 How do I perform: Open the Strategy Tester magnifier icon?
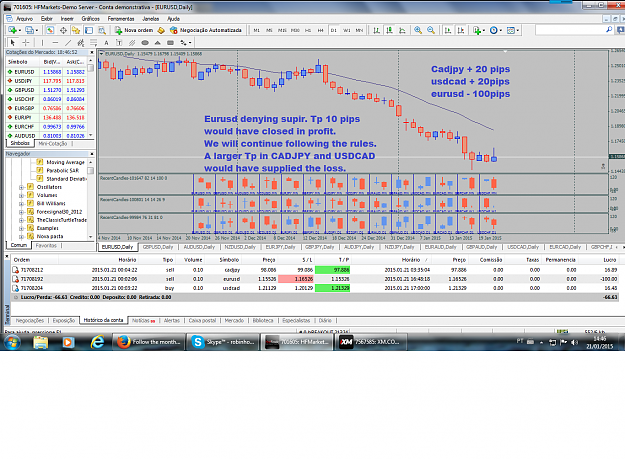pyautogui.click(x=102, y=30)
